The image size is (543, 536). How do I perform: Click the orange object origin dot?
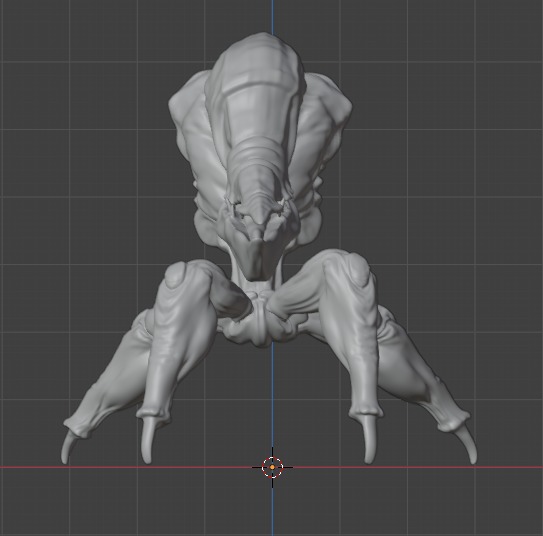(x=273, y=467)
